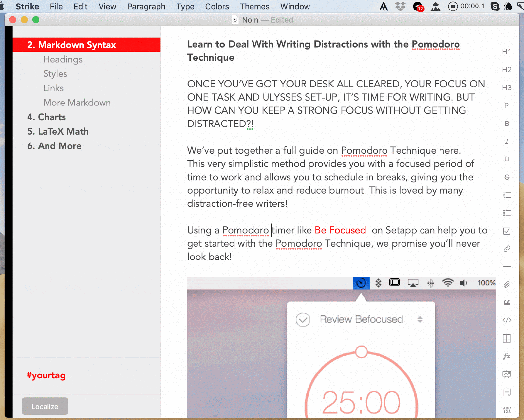Insert a checkbox task list
The height and width of the screenshot is (420, 524).
coord(506,231)
